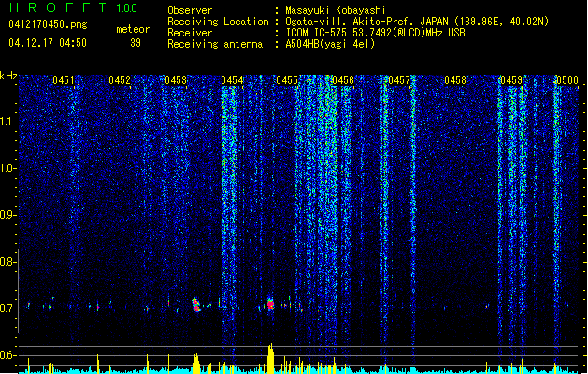The height and width of the screenshot is (374, 588).
Task: Click the 0.8 kHz axis label
Action: 8,262
